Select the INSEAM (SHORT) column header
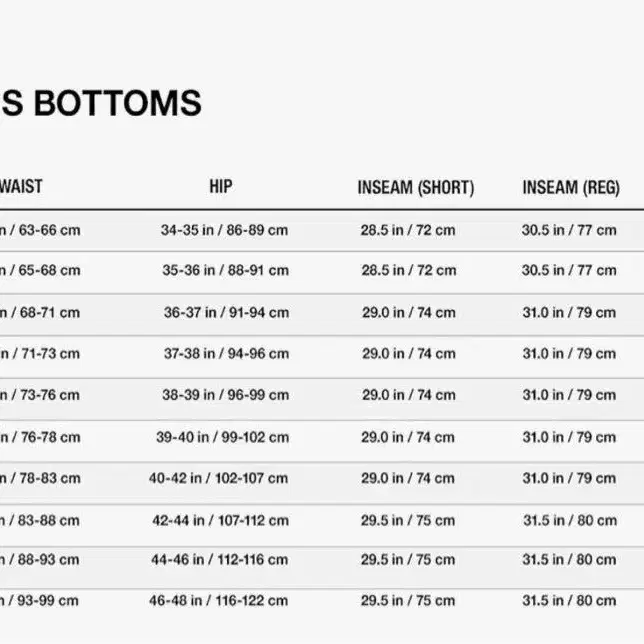This screenshot has height=644, width=644. tap(415, 188)
